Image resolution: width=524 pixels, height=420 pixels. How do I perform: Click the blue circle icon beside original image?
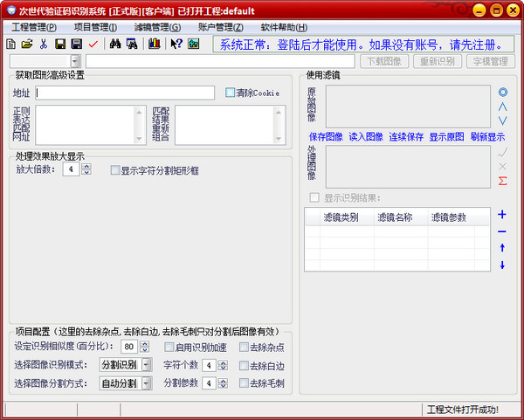pos(502,92)
